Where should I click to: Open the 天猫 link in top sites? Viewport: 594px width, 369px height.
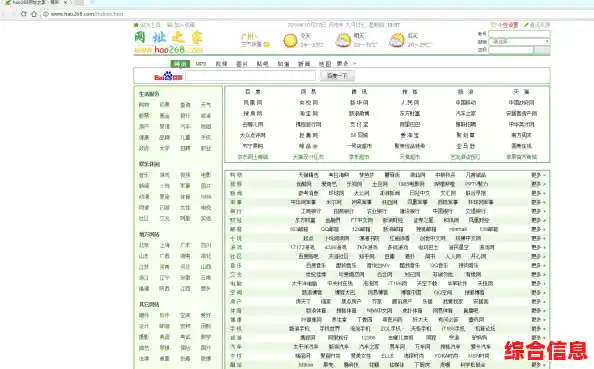(521, 92)
